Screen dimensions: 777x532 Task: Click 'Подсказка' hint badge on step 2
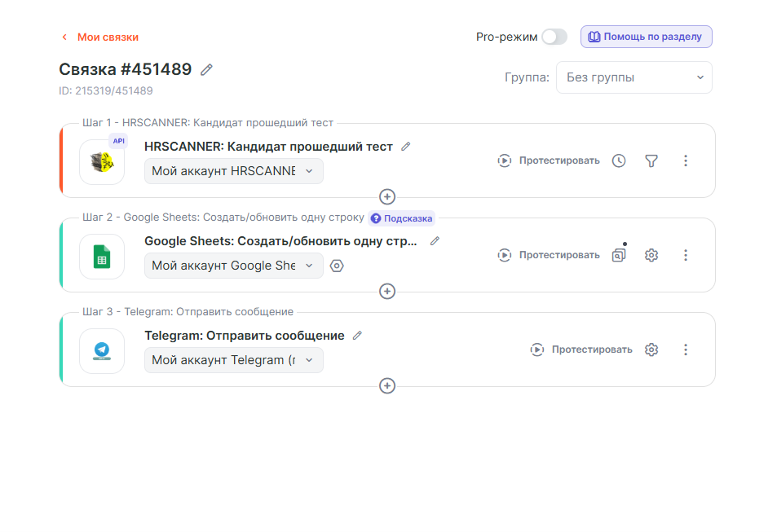coord(401,218)
